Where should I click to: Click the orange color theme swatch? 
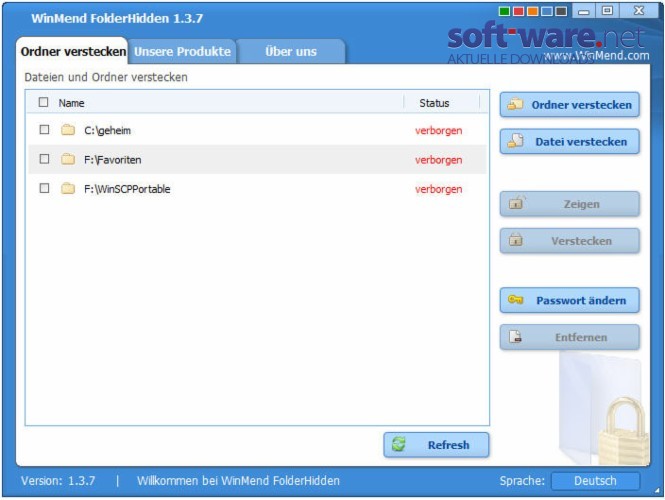(x=533, y=11)
